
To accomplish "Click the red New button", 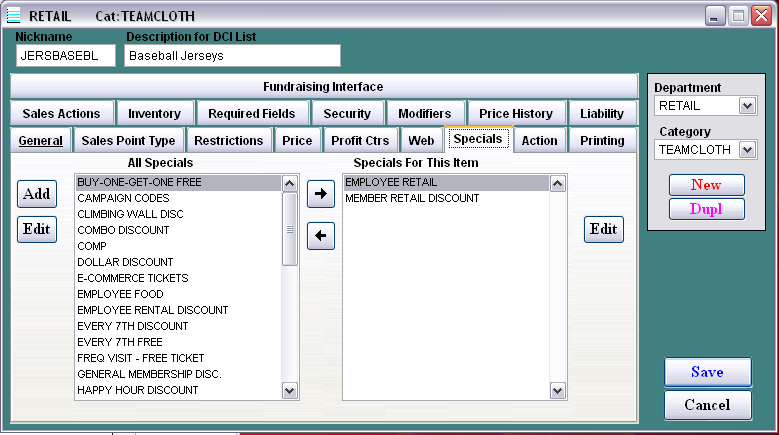I will [x=706, y=185].
